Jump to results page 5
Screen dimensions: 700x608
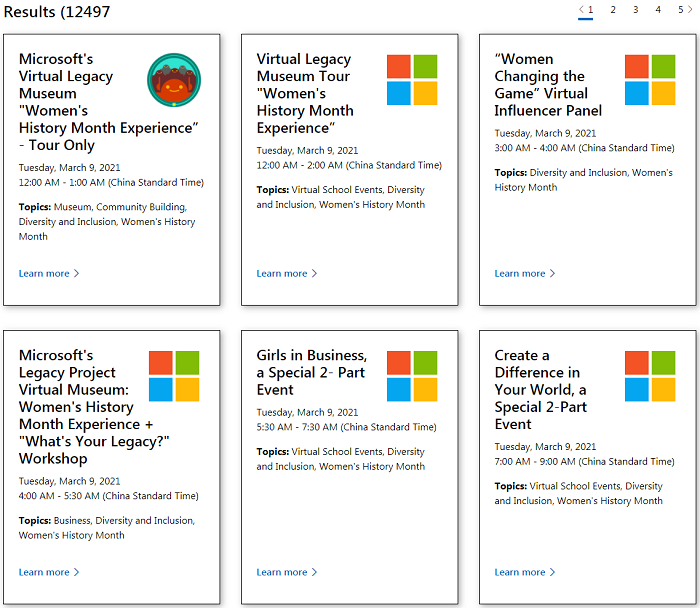680,10
